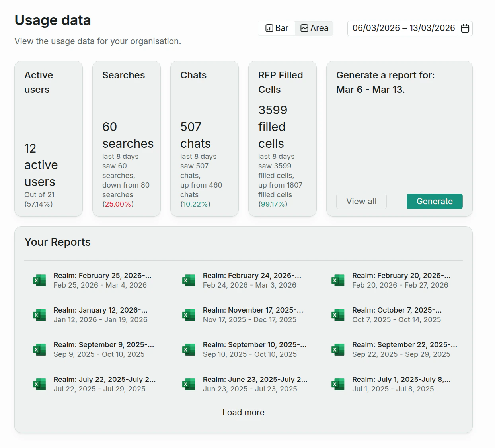The width and height of the screenshot is (495, 448).
Task: Toggle the chart view to Bar mode
Action: (x=277, y=28)
